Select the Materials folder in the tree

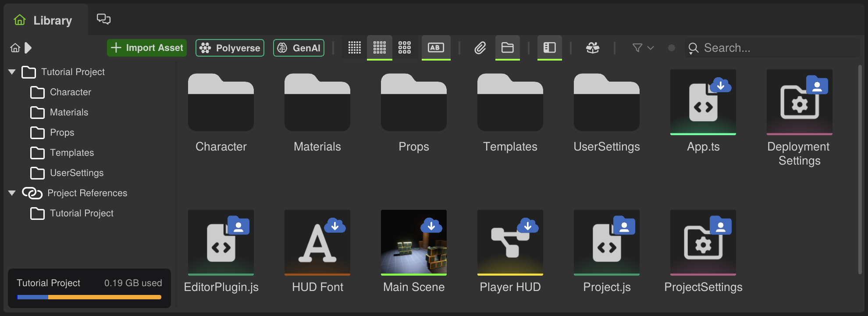click(x=69, y=112)
